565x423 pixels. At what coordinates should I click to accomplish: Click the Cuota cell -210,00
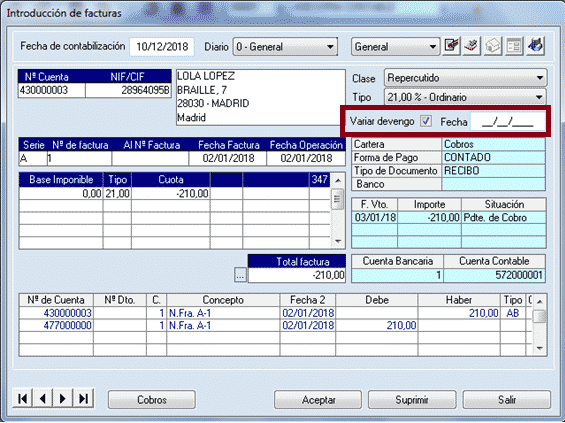pyautogui.click(x=171, y=193)
